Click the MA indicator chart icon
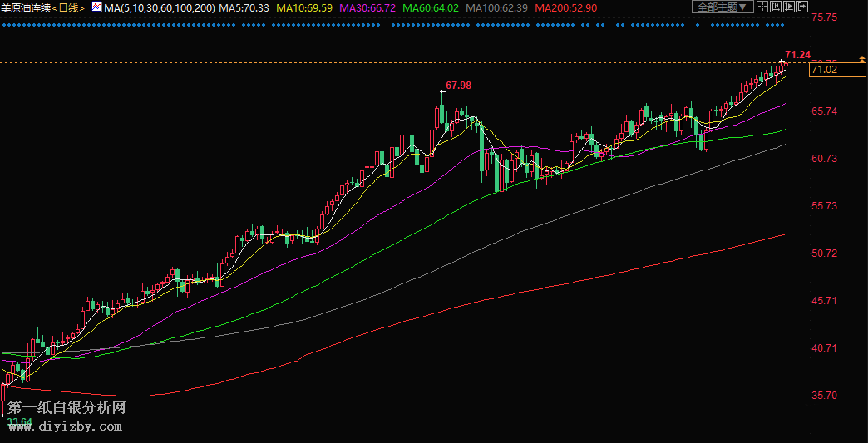This screenshot has width=868, height=443. point(96,7)
